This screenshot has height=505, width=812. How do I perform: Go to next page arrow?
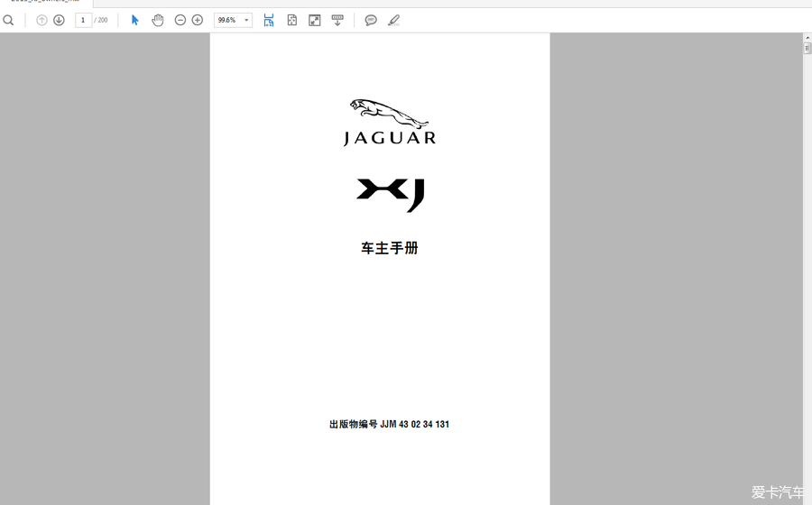[x=59, y=20]
